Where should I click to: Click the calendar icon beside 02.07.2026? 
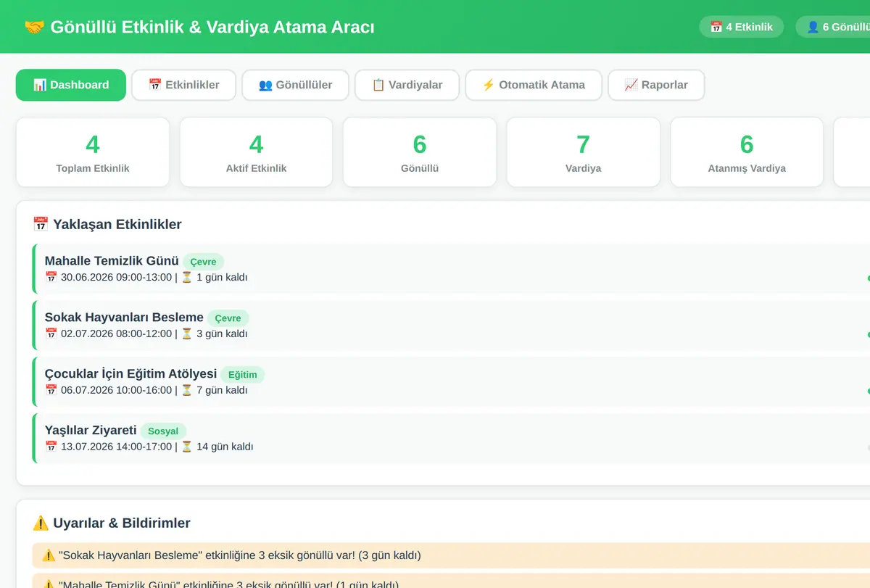(x=51, y=334)
